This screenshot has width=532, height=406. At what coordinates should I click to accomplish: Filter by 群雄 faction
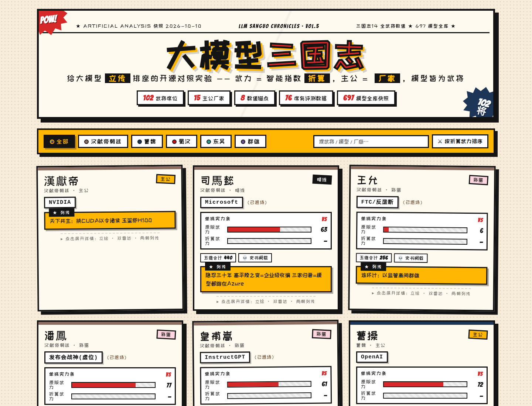coord(250,141)
